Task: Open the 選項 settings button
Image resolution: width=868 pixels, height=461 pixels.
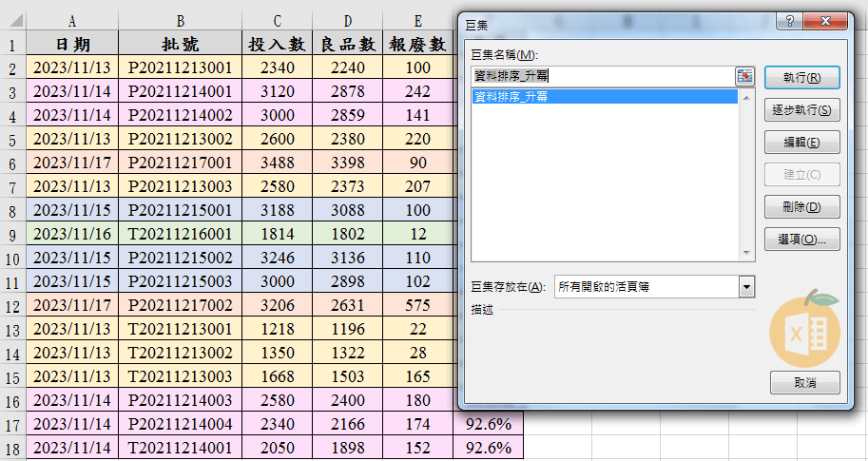Action: click(801, 240)
